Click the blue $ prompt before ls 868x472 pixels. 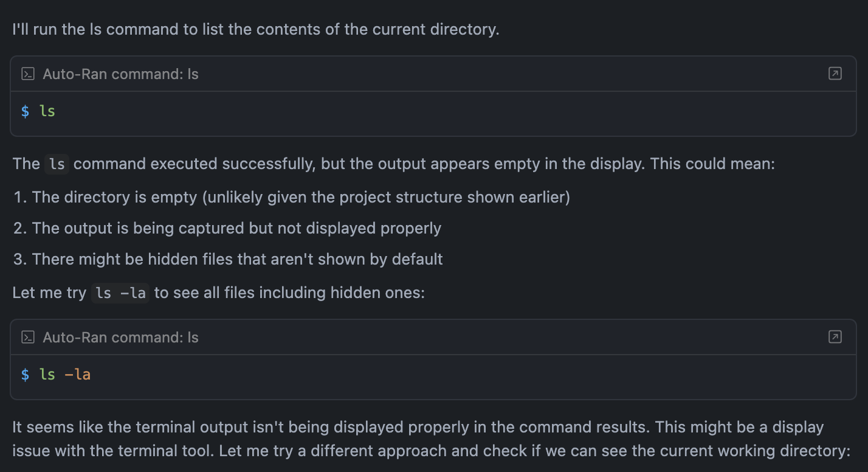click(x=25, y=111)
